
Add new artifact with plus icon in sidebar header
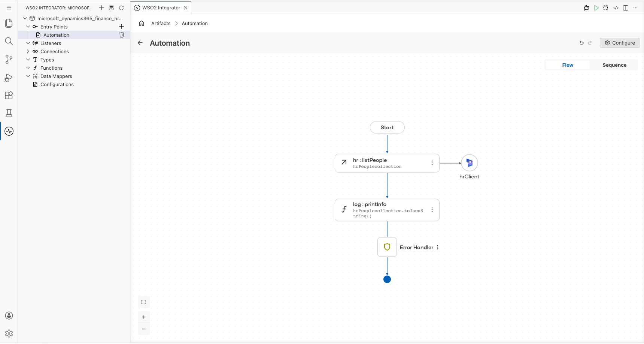pos(101,7)
